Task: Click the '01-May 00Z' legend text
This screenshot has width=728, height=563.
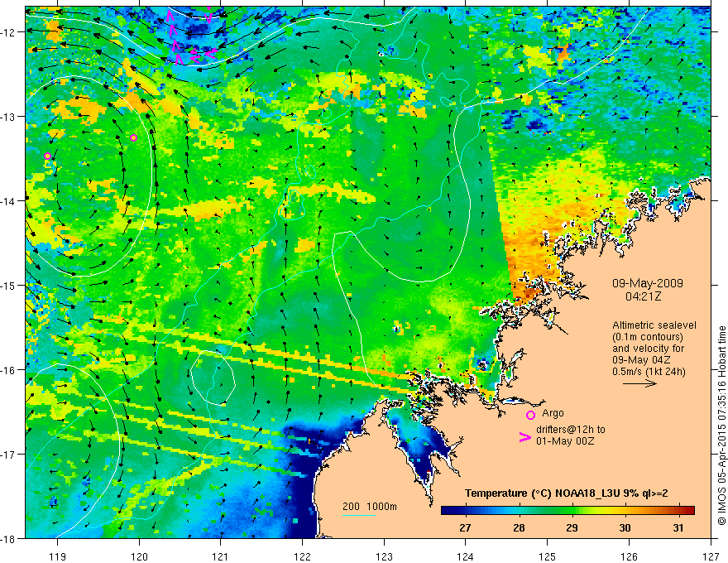Action: pos(565,440)
